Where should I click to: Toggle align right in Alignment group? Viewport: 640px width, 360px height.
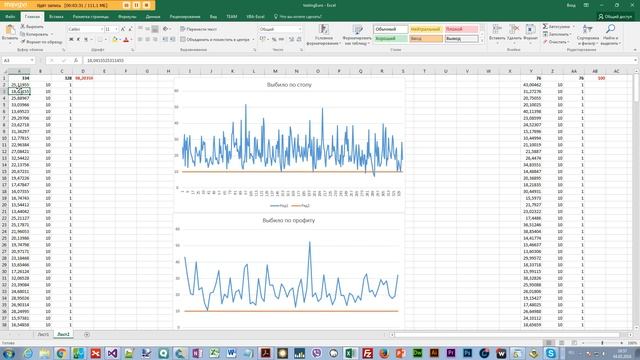(155, 40)
